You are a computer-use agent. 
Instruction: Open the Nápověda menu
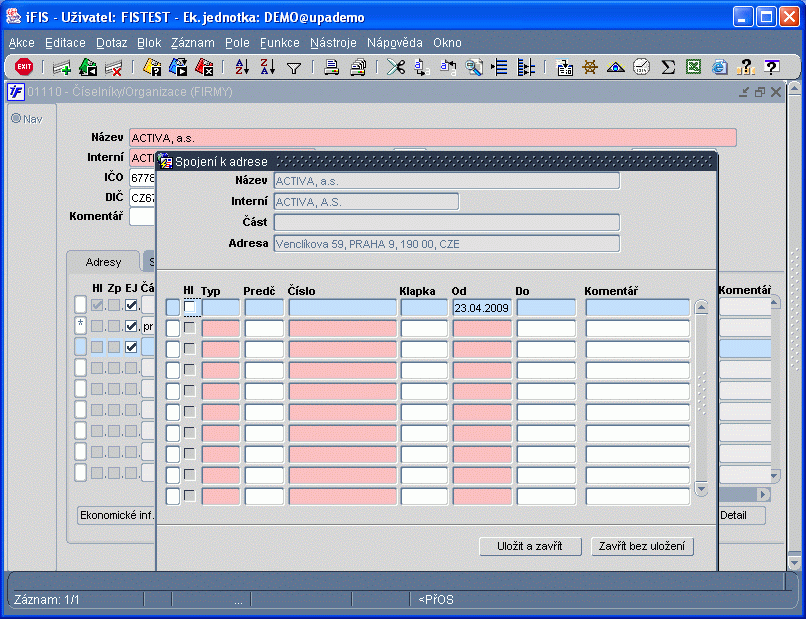(395, 43)
